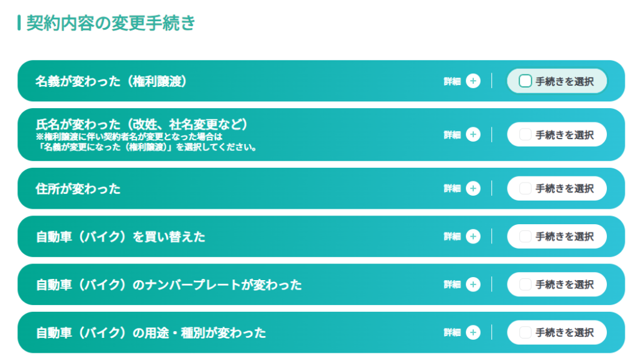The width and height of the screenshot is (636, 364).
Task: Check 手続きを選択 for ナンバープレートが変わった
Action: (x=525, y=284)
